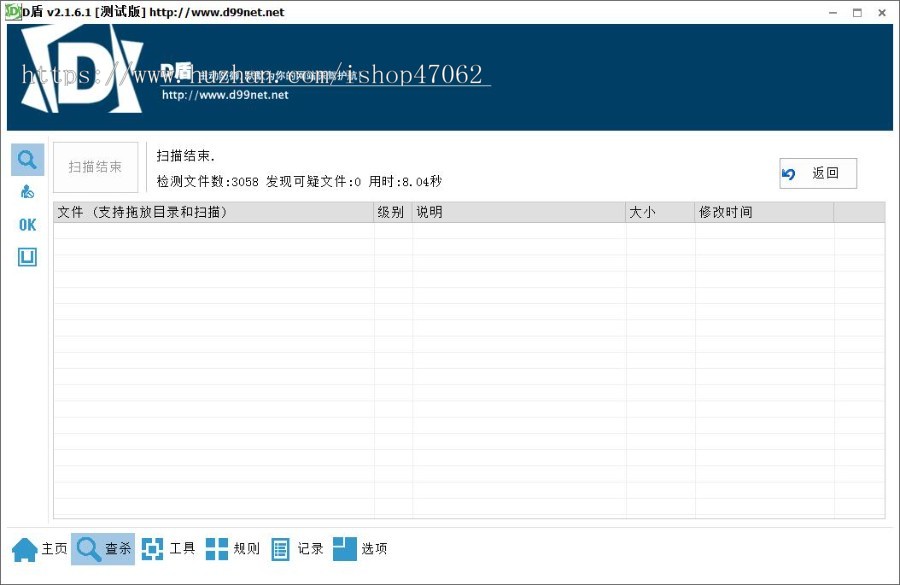Switch to 查杀 scan tab
Viewport: 900px width, 585px height.
click(103, 549)
